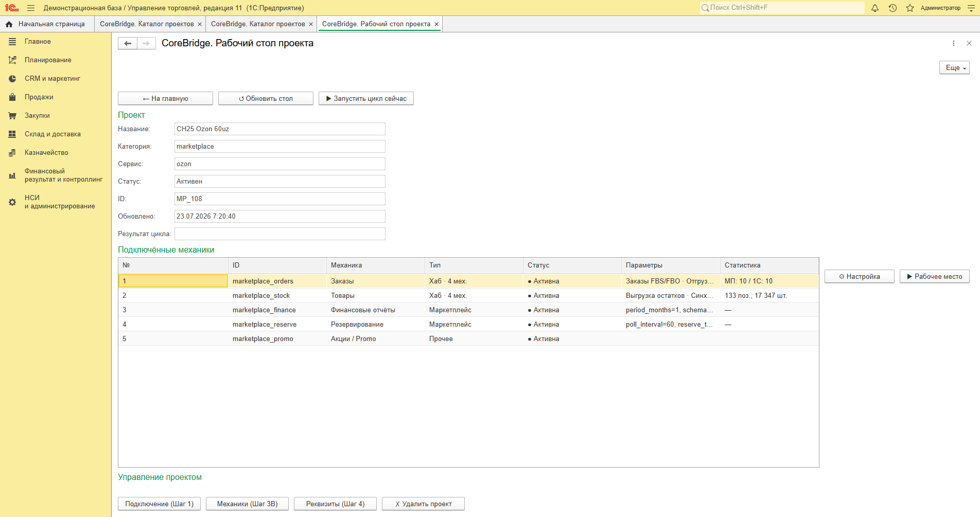
Task: Click the Название field with CH25 Ozon 60uz
Action: click(280, 129)
